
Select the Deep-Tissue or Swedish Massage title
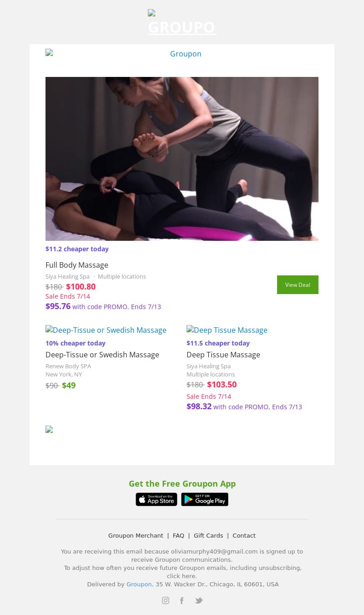click(x=102, y=355)
